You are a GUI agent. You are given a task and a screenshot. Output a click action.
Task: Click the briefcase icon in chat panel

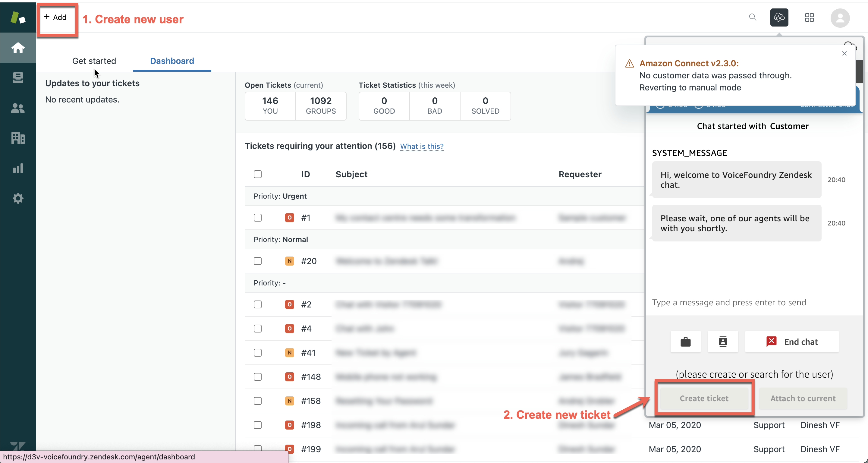point(685,342)
